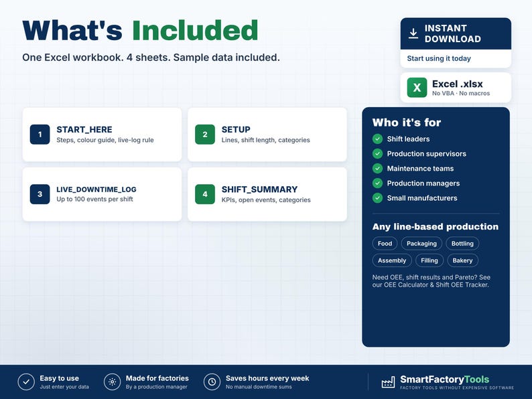Image resolution: width=532 pixels, height=399 pixels.
Task: Click the Production managers text
Action: (423, 183)
